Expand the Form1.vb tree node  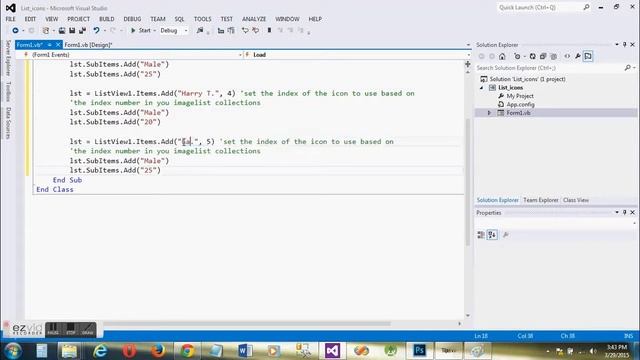click(x=489, y=113)
